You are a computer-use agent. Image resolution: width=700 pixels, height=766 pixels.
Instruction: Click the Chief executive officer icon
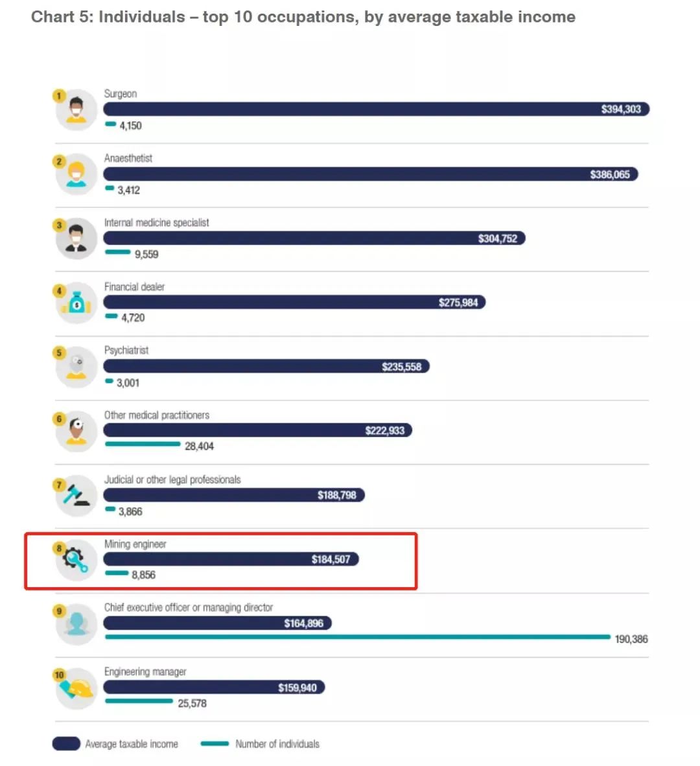[76, 623]
